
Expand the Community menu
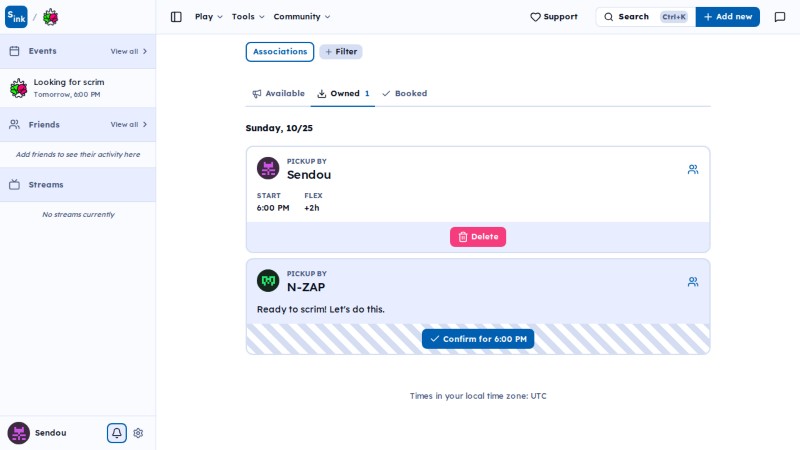pos(302,17)
